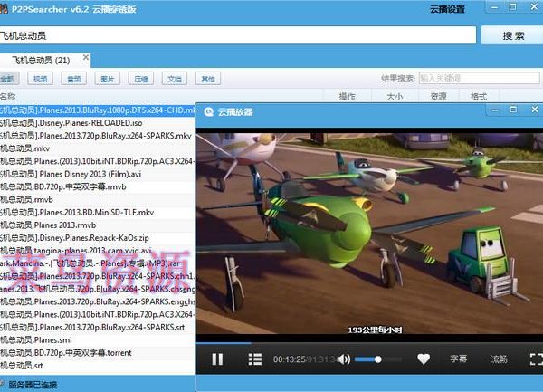The width and height of the screenshot is (543, 392).
Task: Select Disney.Planes-RELOADED.iso result
Action: 98,123
